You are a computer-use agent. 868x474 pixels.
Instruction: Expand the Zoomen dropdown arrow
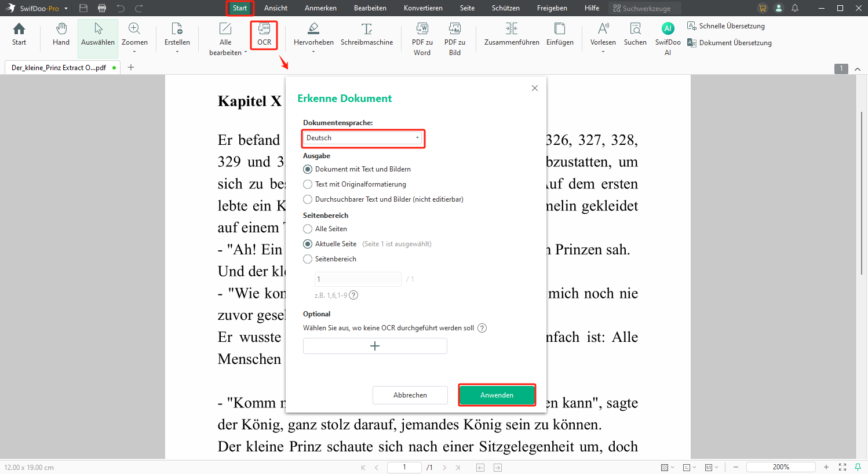[134, 52]
